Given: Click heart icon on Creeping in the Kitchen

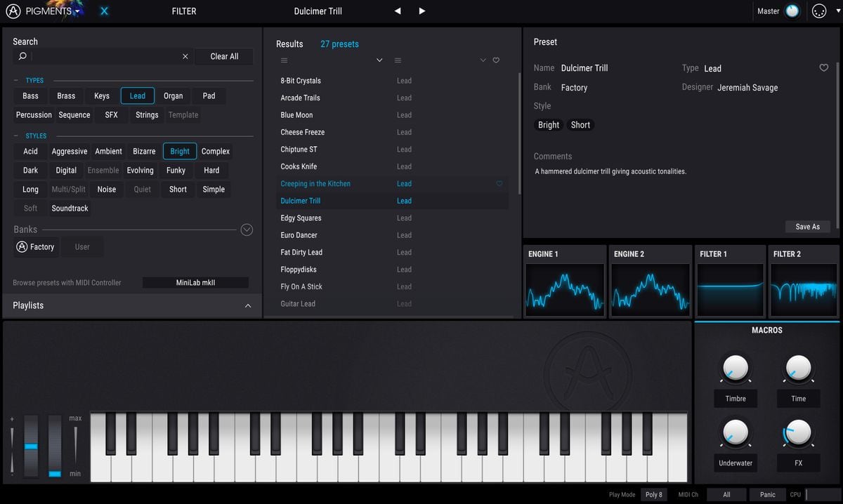Looking at the screenshot, I should tap(499, 184).
